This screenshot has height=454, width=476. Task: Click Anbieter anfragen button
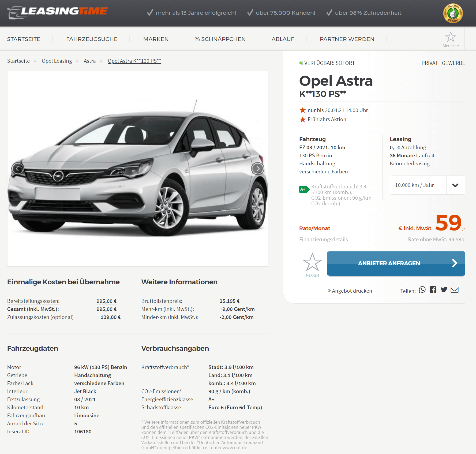click(396, 263)
